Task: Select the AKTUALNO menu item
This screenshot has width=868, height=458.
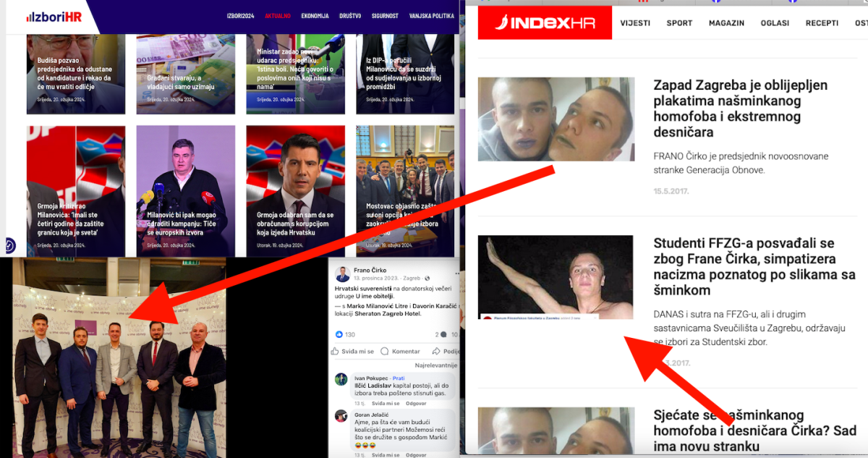Action: click(x=278, y=16)
